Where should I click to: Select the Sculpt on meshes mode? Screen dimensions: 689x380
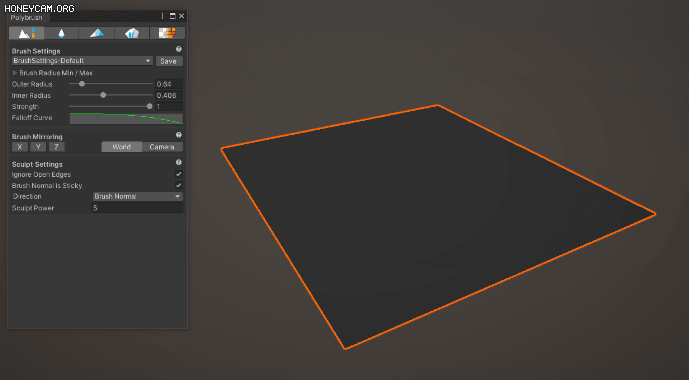point(26,33)
